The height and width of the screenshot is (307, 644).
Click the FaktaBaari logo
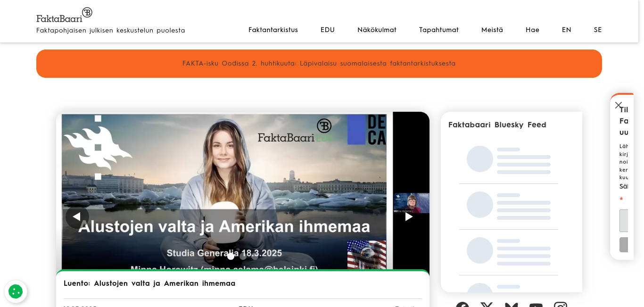coord(65,15)
